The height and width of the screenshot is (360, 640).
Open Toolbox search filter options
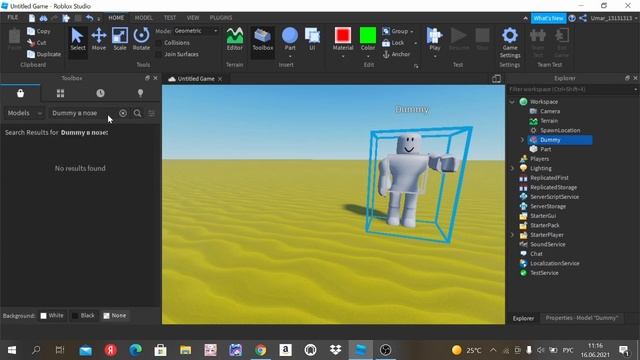(151, 113)
